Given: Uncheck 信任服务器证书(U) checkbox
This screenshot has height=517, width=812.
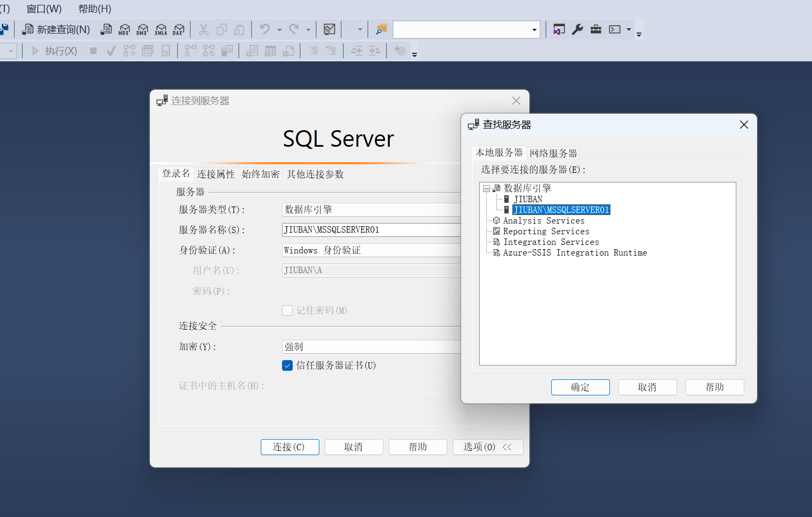Looking at the screenshot, I should pyautogui.click(x=287, y=365).
